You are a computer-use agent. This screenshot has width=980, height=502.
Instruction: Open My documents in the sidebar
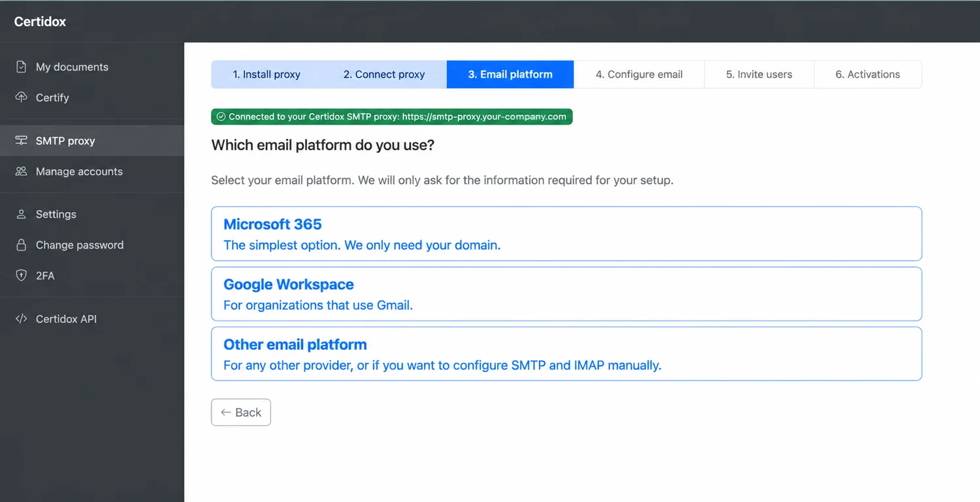92,67
